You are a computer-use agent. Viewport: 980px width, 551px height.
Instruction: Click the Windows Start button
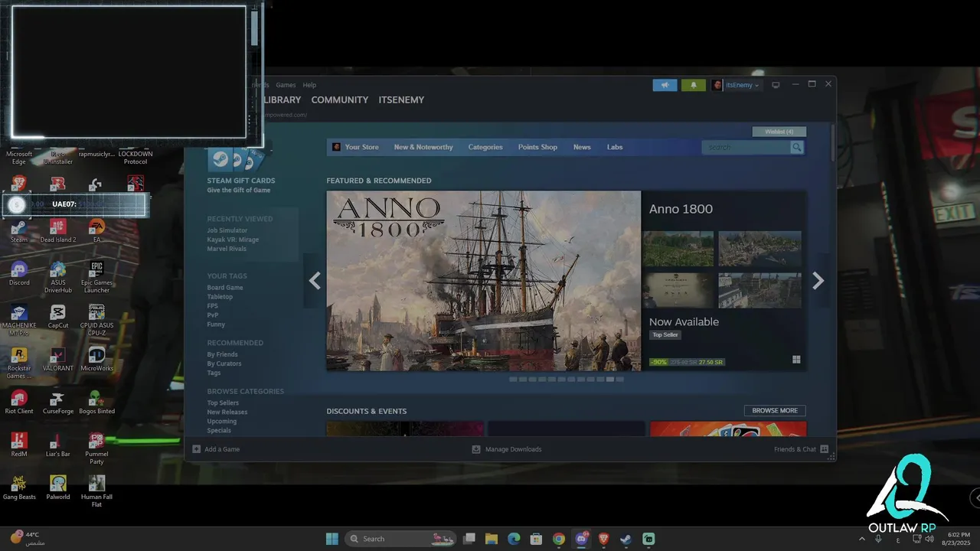(x=332, y=539)
